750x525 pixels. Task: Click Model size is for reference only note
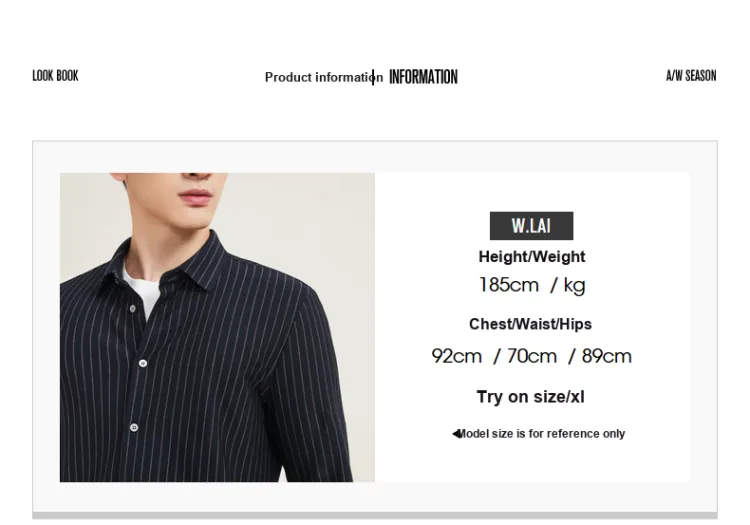click(x=541, y=434)
